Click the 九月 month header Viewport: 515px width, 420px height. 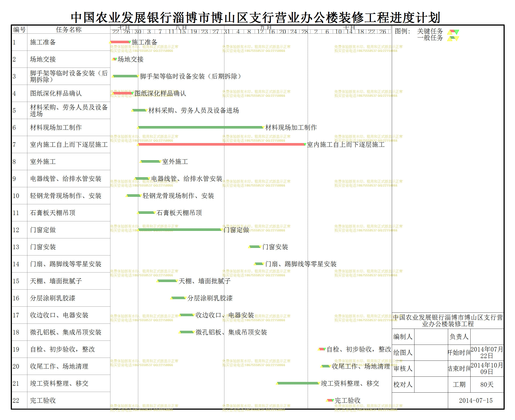266,27
